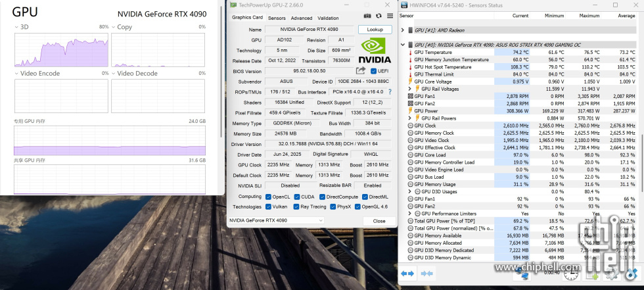Switch to the Advanced tab in GPU-Z
Image resolution: width=644 pixels, height=290 pixels.
pos(302,18)
